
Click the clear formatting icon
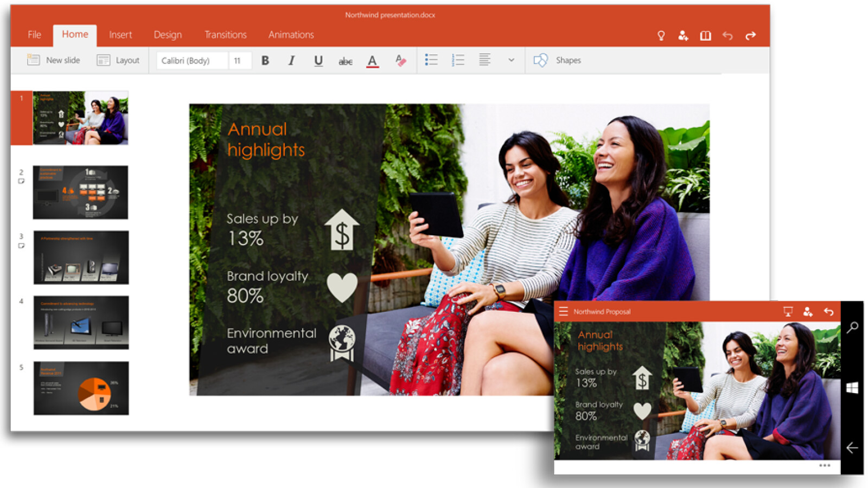(x=400, y=60)
